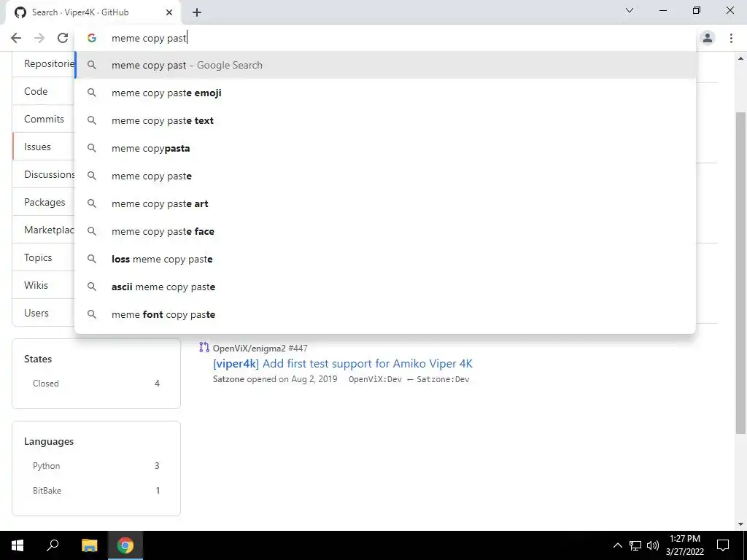The width and height of the screenshot is (747, 560).
Task: Choose the plain 'meme copy paste' suggestion
Action: tap(385, 176)
